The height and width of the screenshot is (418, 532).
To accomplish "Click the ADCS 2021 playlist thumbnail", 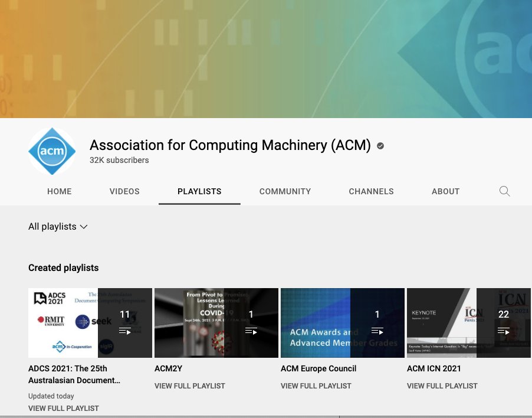I will (90, 323).
